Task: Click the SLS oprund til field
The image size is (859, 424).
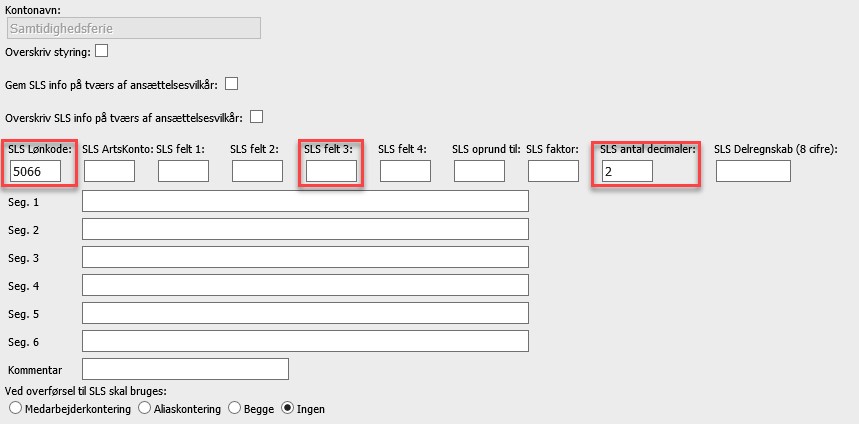Action: (x=479, y=171)
